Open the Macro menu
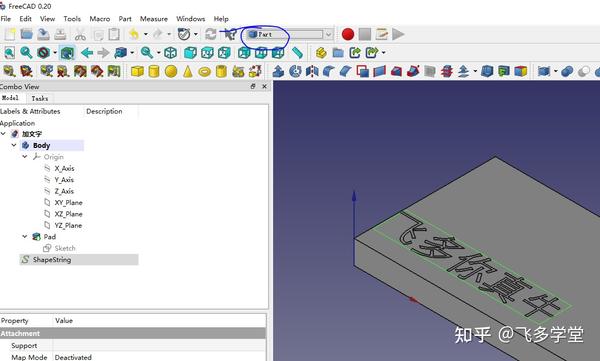600x361 pixels. pos(99,19)
